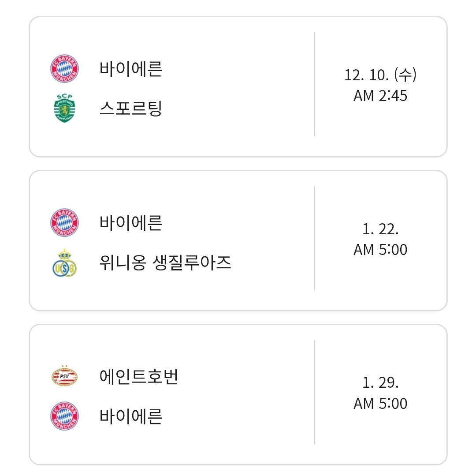Image resolution: width=476 pixels, height=476 pixels.
Task: Click AM 5:00 time under 1. 29.
Action: pos(380,404)
